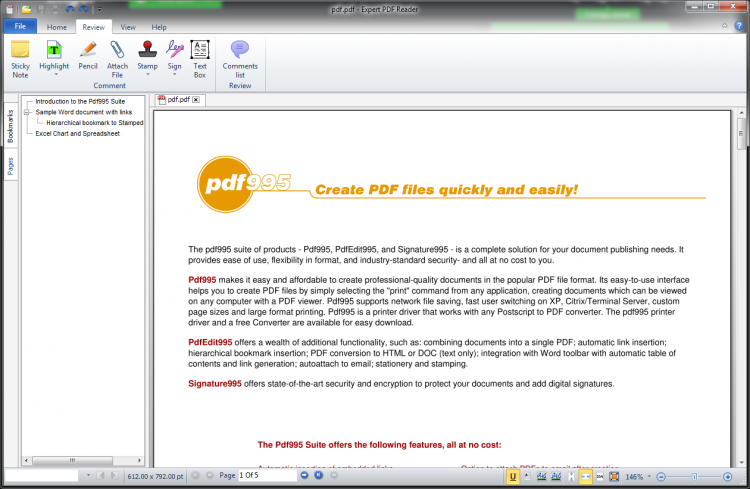Open Help question mark icon

pos(739,26)
